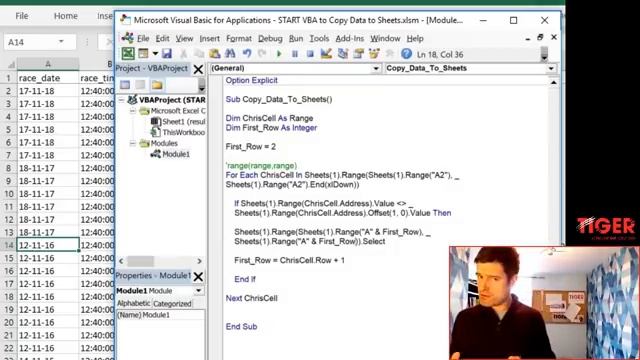640x360 pixels.
Task: Click the project tree scroll-left arrow
Action: pos(121,261)
